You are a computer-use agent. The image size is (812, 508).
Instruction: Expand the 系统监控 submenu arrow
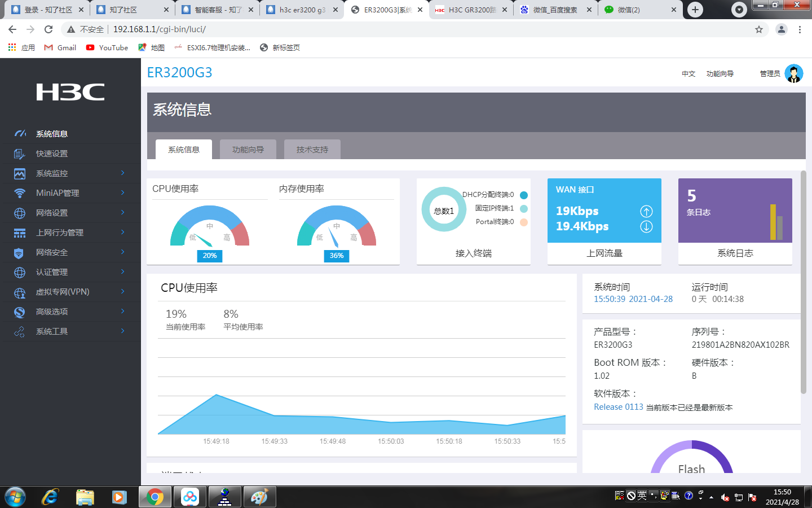pos(122,173)
